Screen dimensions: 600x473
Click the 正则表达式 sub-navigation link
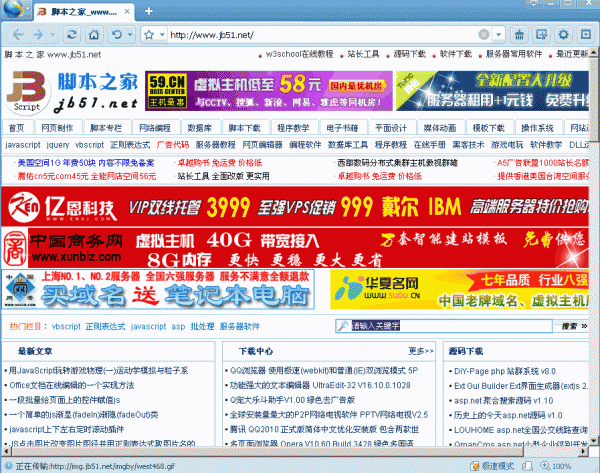pyautogui.click(x=130, y=145)
